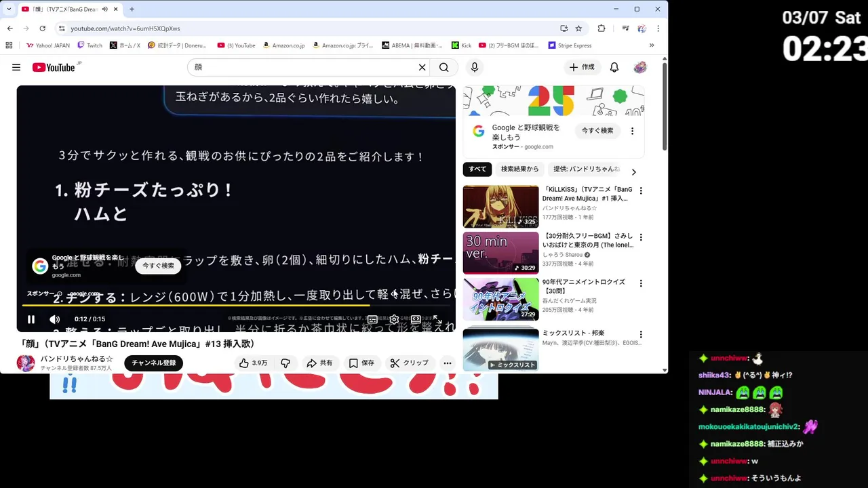Seek on the yellow video progress bar
Image resolution: width=868 pixels, height=488 pixels.
tap(236, 306)
